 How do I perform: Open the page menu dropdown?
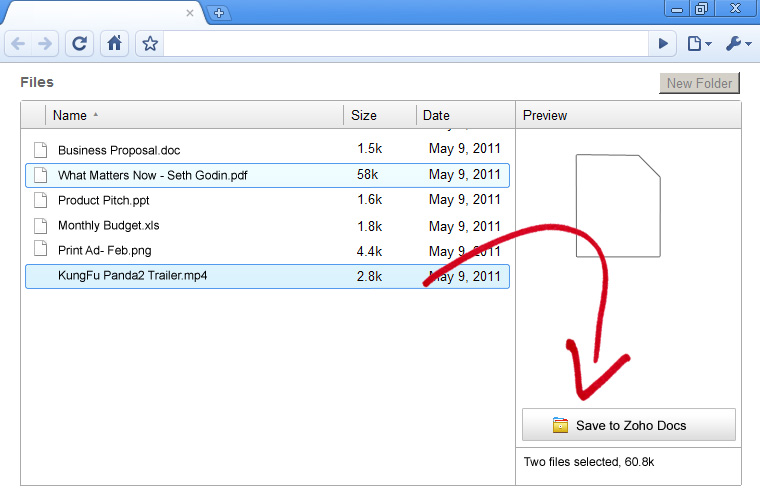[x=699, y=44]
